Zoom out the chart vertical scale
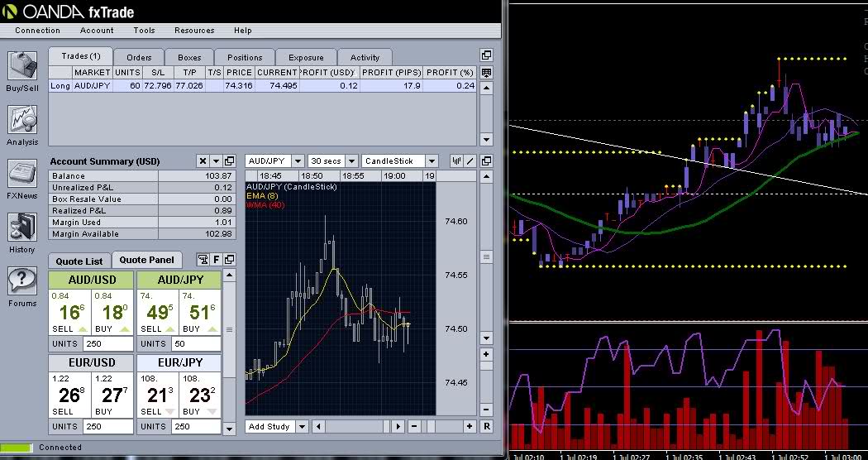Screen dimensions: 868x460 [486, 410]
